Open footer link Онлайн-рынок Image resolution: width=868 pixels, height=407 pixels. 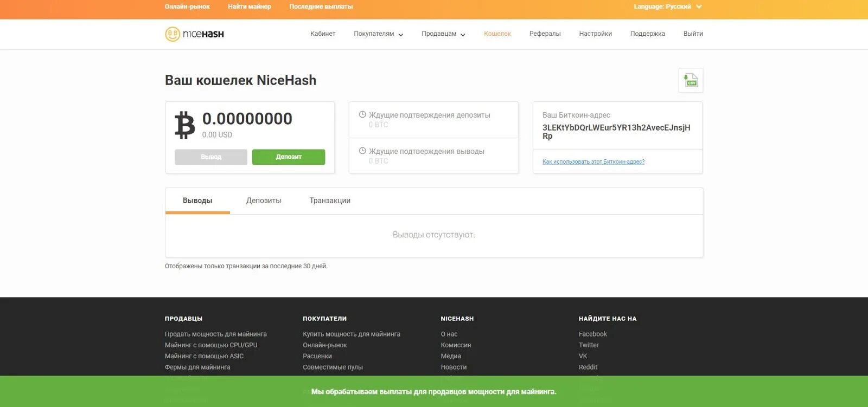[325, 345]
